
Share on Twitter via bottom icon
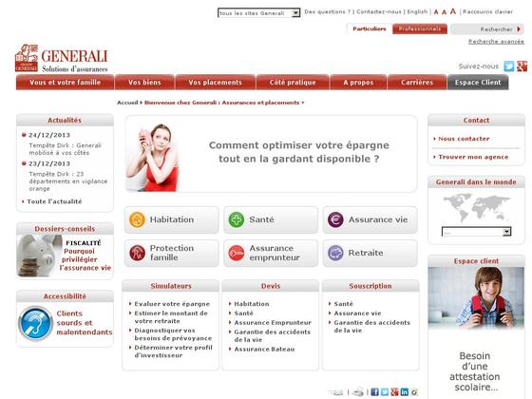[x=385, y=391]
